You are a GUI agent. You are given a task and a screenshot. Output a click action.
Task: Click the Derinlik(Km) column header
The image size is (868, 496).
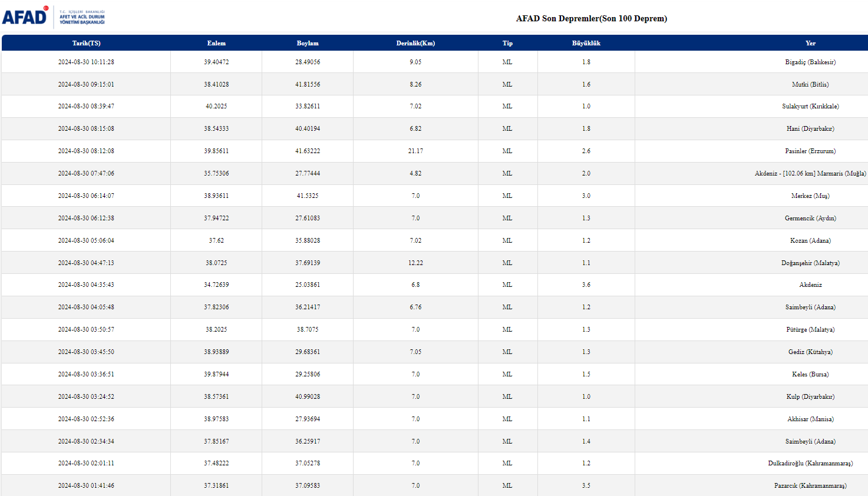coord(415,43)
